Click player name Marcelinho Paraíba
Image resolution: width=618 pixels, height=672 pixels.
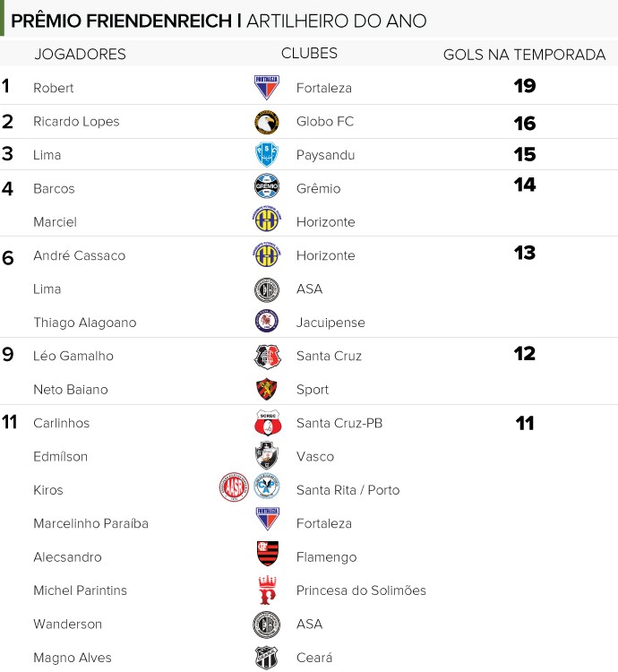[x=90, y=523]
